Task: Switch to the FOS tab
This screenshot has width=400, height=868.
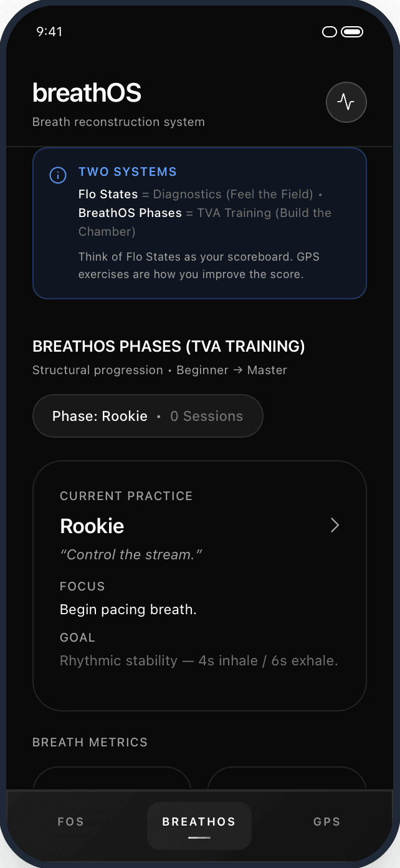Action: pyautogui.click(x=70, y=822)
